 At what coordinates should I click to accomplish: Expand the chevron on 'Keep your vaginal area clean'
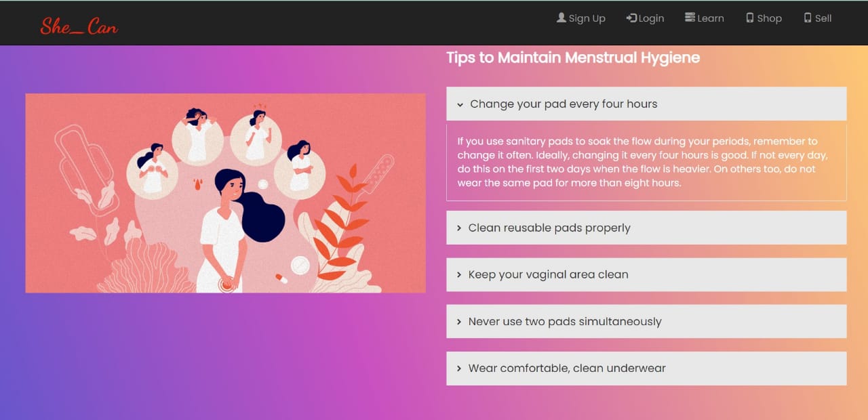[459, 275]
